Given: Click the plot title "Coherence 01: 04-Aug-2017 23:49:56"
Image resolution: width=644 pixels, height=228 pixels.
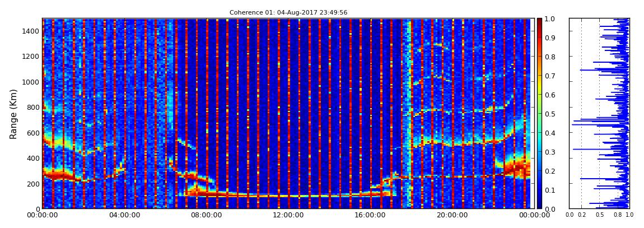Looking at the screenshot, I should click(288, 13).
